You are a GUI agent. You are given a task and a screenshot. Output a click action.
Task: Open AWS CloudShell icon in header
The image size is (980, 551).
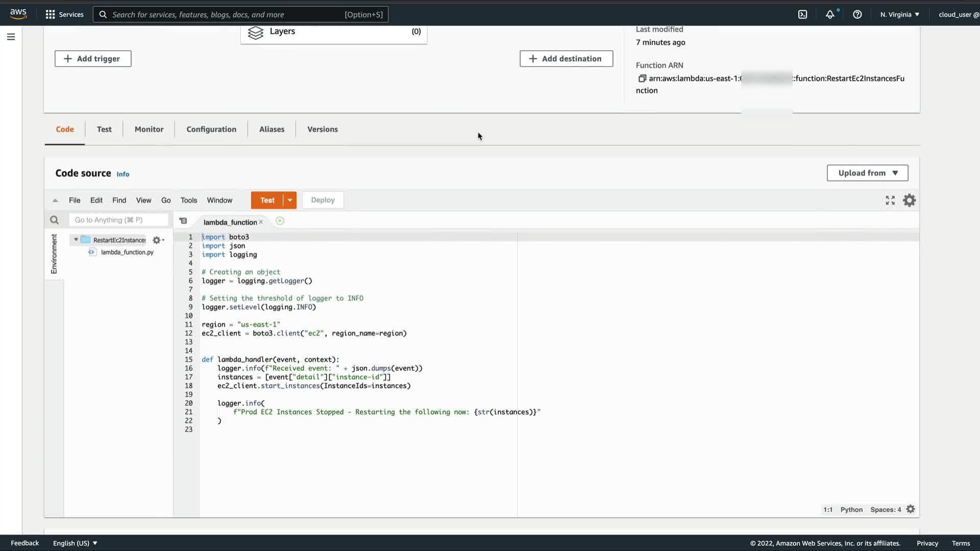[802, 14]
